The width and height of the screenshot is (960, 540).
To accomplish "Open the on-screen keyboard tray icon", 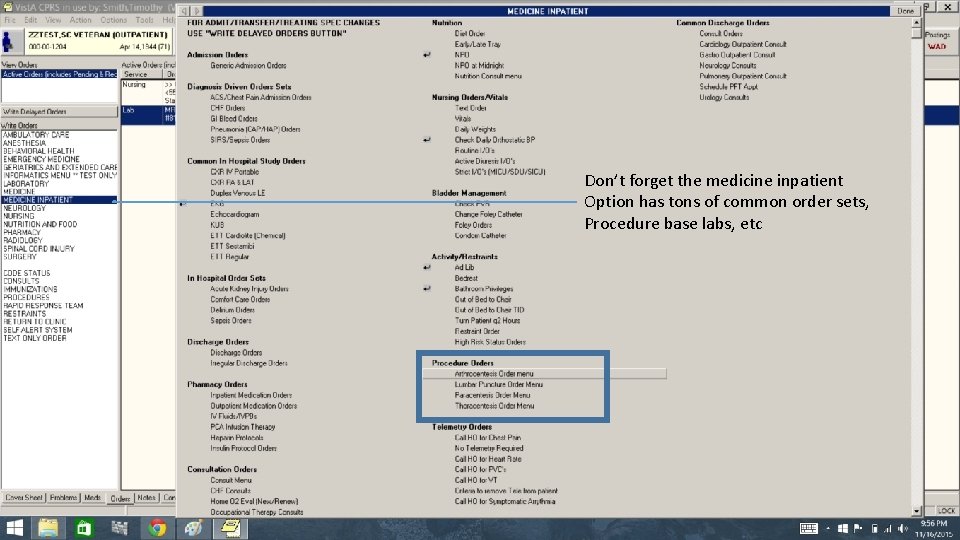I will point(808,528).
